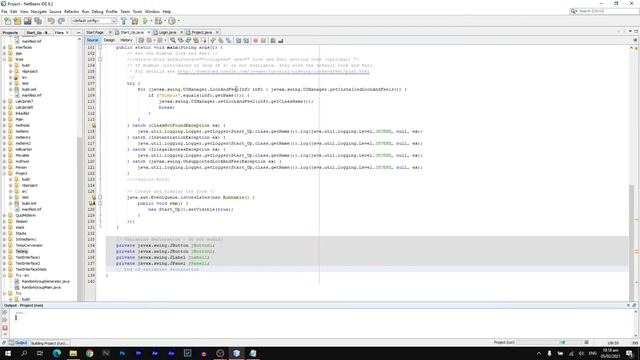Click the volume icon in tray
The image size is (640, 360).
582,353
